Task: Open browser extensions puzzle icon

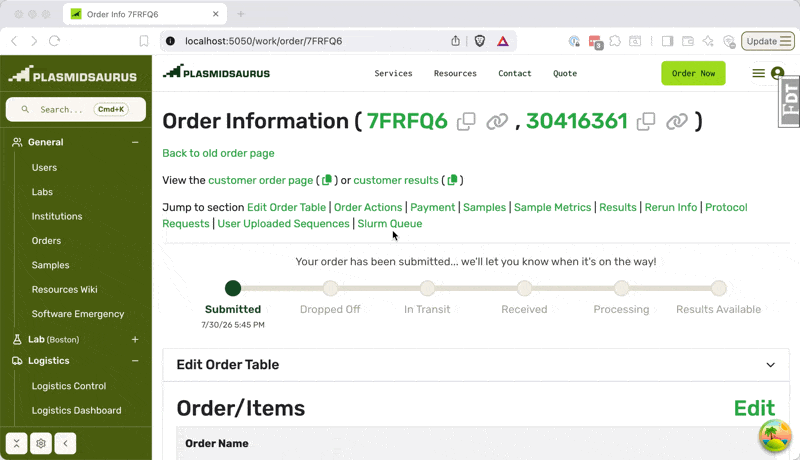Action: pyautogui.click(x=615, y=41)
